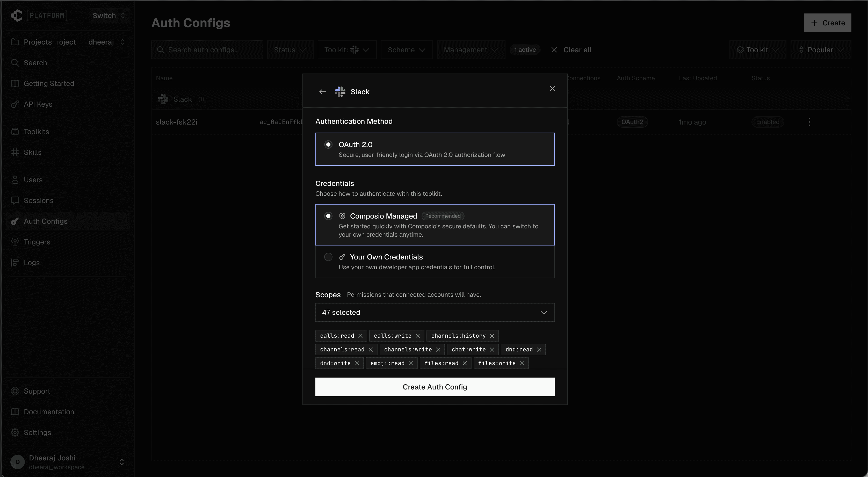Go to Triggers in the sidebar

point(68,242)
